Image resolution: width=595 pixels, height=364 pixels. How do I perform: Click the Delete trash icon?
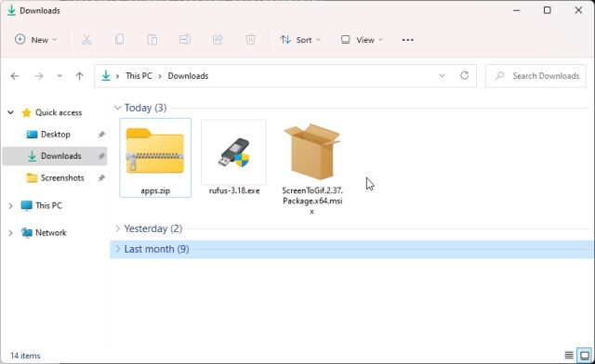click(x=250, y=39)
